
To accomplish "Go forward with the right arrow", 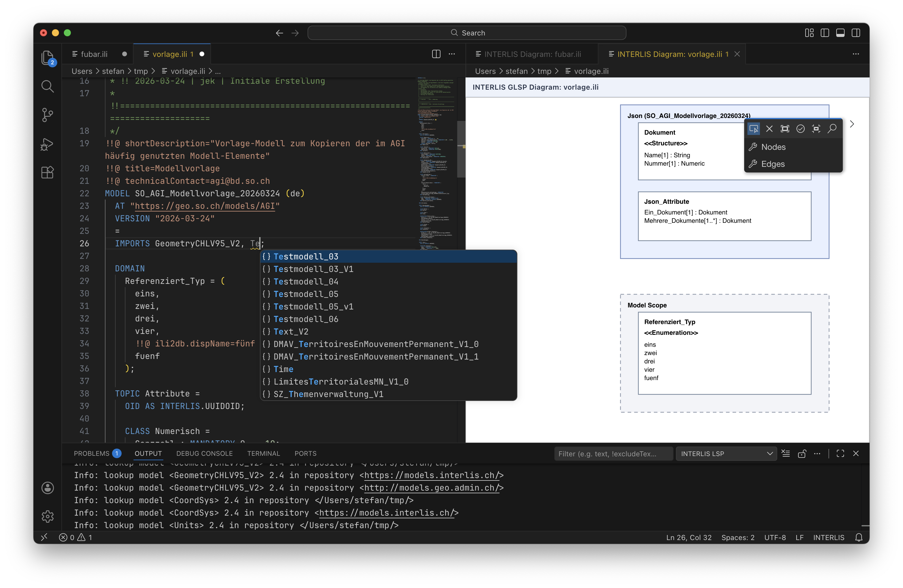I will click(295, 33).
